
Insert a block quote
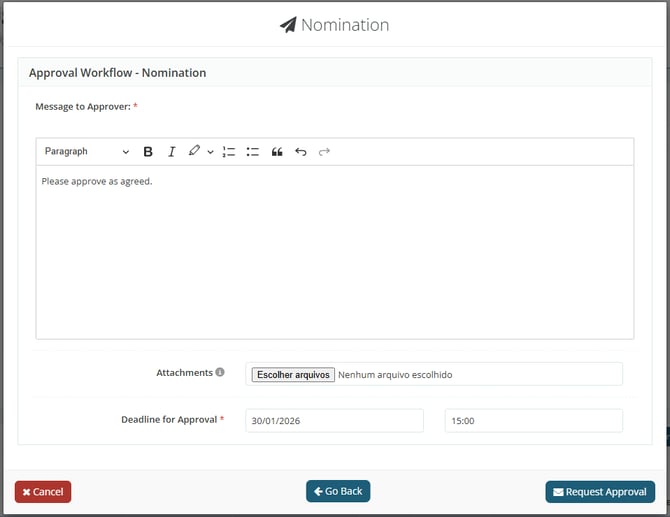(277, 152)
